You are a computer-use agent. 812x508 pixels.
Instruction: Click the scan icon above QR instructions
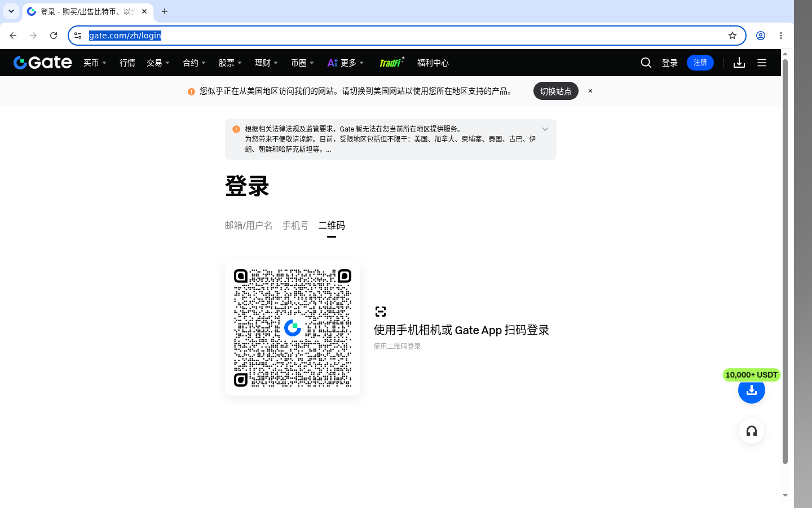point(381,312)
